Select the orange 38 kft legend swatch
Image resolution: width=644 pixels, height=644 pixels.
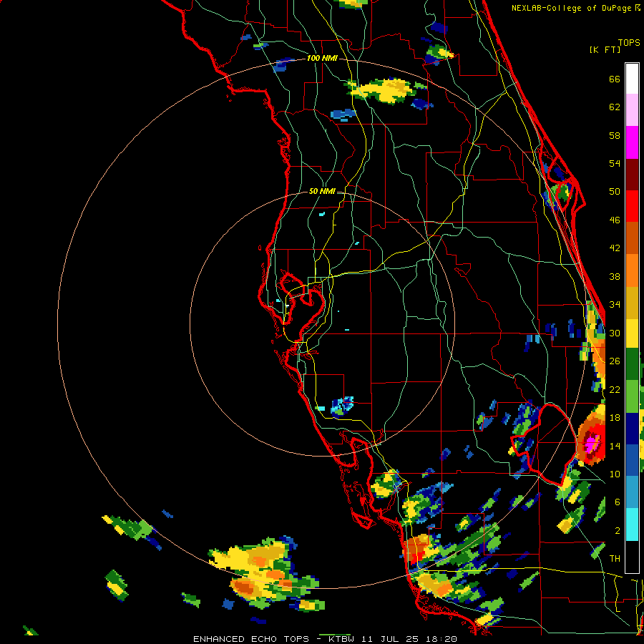632,270
